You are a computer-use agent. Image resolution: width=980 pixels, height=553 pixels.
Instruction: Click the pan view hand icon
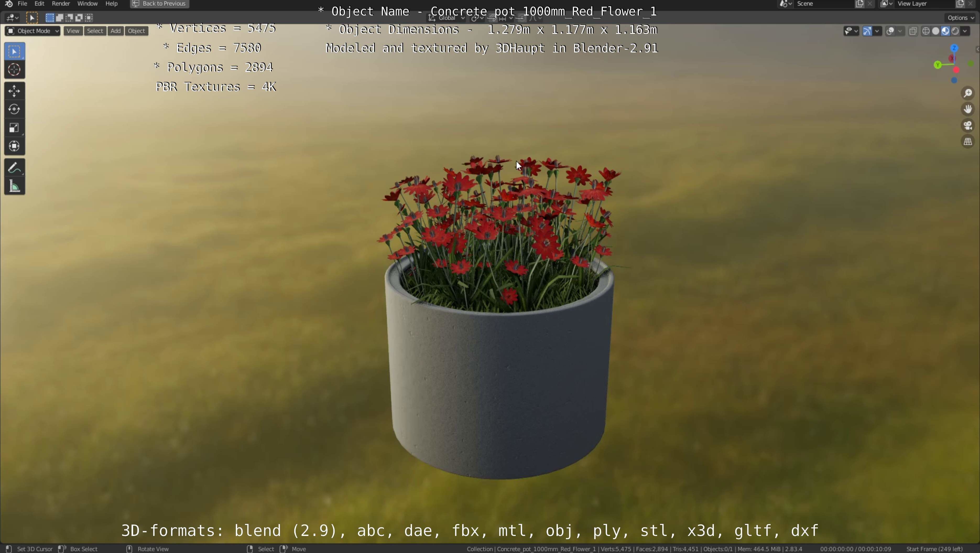(x=968, y=109)
